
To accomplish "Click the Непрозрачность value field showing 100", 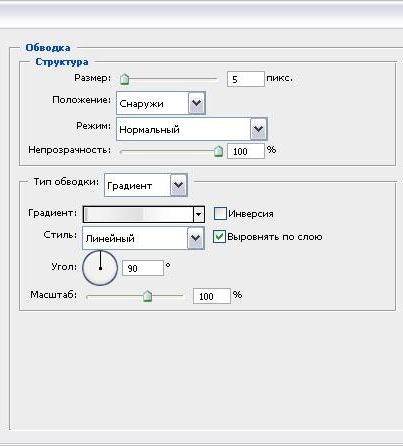I will 246,151.
